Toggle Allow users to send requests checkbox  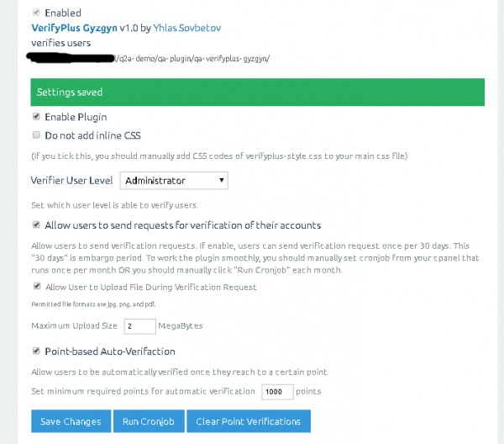pos(35,225)
